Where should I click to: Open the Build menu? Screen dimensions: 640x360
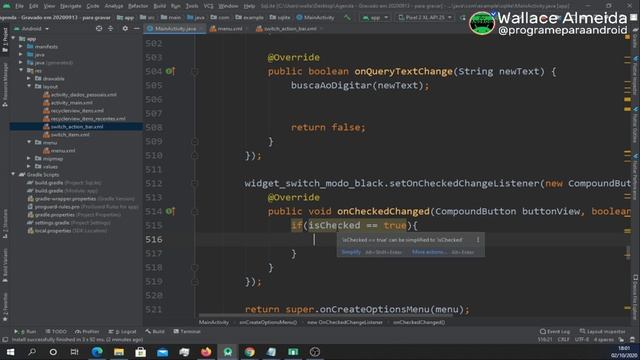[x=160, y=6]
